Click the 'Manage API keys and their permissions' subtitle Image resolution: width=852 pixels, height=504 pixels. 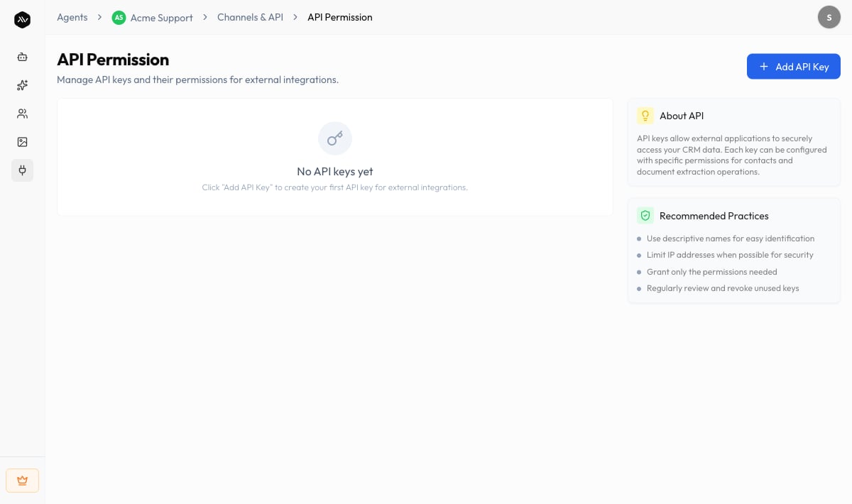pyautogui.click(x=197, y=80)
